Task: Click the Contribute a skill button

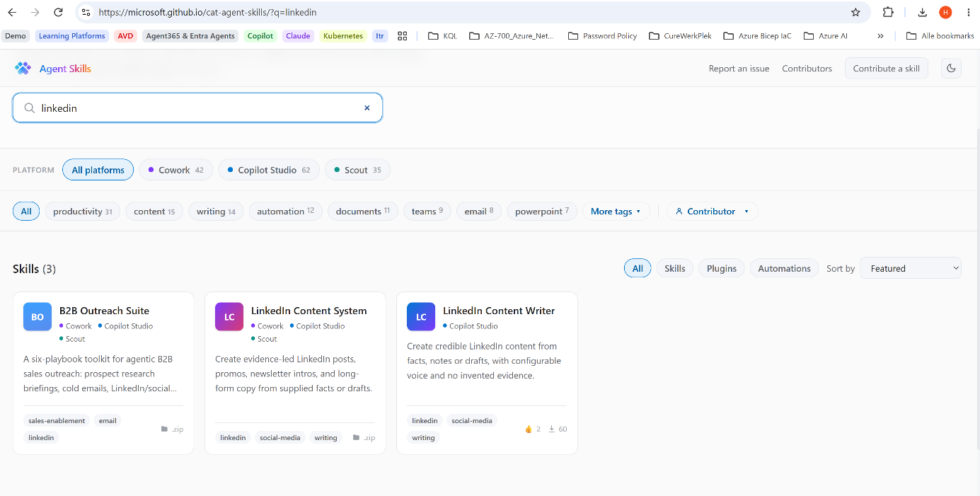Action: point(886,69)
